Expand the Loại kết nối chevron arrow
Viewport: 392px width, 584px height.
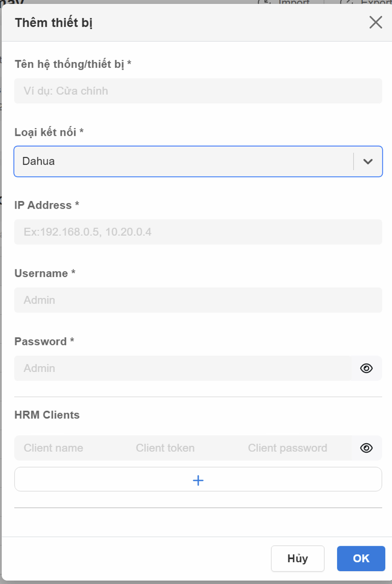point(368,162)
